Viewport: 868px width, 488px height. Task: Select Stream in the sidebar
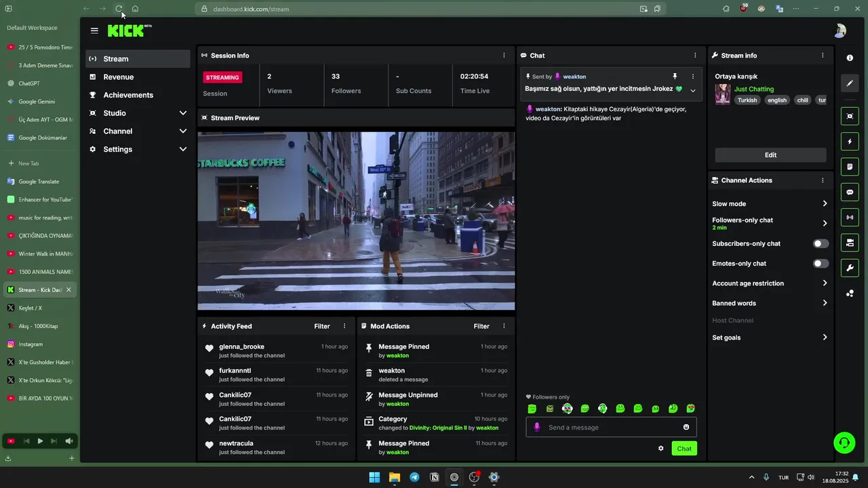coord(138,59)
